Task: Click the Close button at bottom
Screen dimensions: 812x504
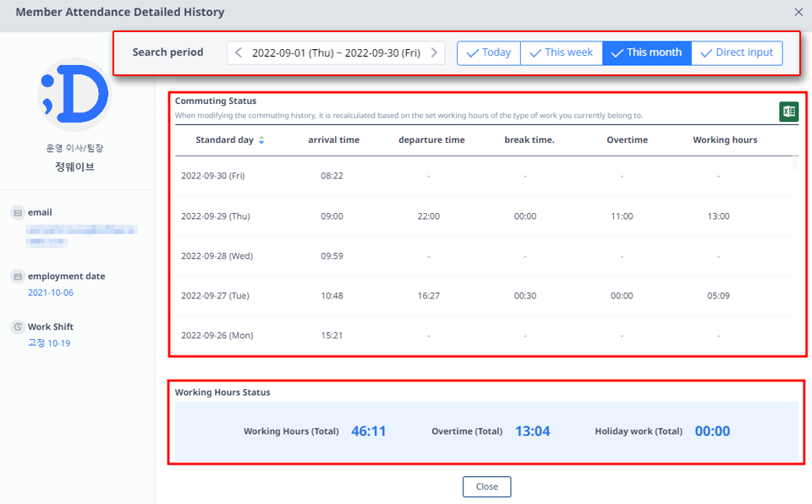Action: click(487, 486)
